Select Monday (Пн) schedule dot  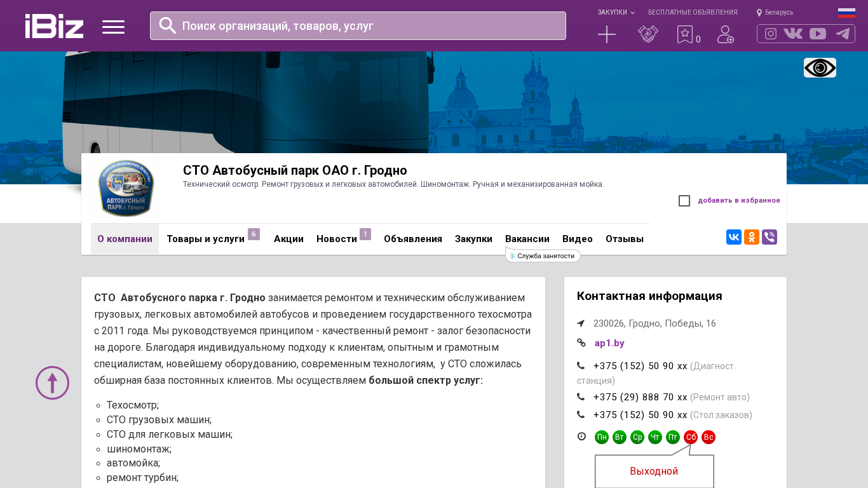tap(602, 437)
